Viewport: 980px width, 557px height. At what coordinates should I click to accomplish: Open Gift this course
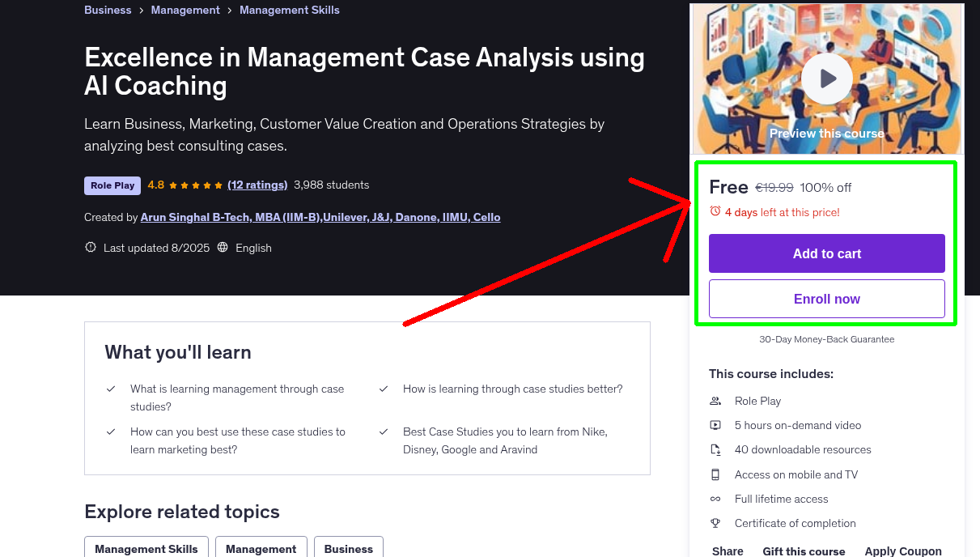[x=804, y=550]
